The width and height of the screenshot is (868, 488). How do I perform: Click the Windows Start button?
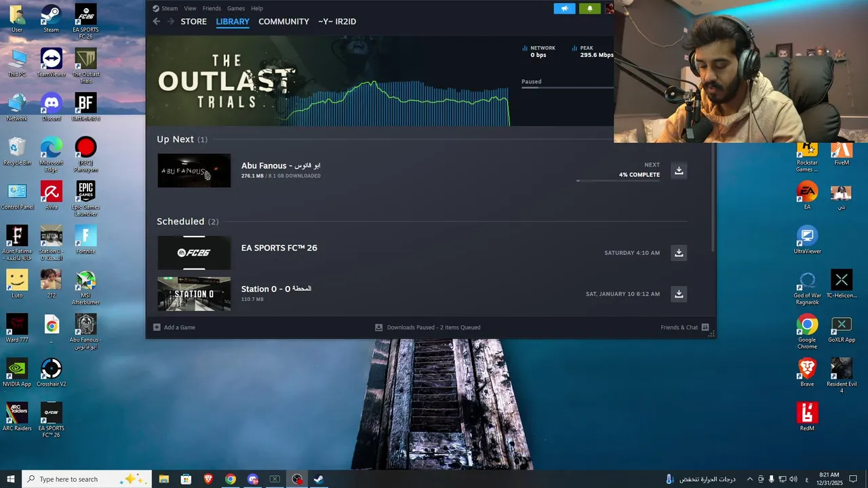11,479
